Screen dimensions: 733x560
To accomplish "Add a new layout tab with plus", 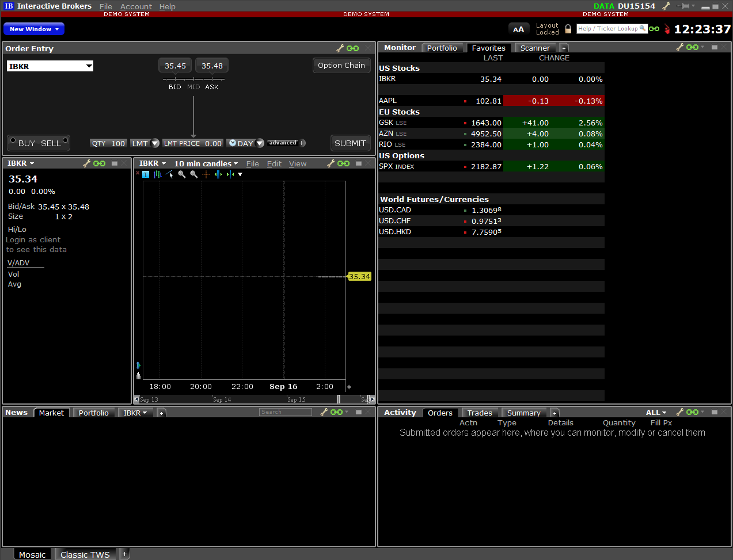I will [x=124, y=554].
